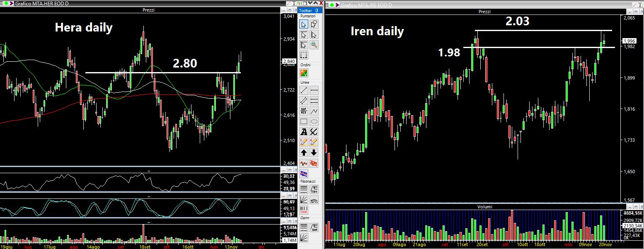Click the 2,840 current price tag
Viewport: 644px width, 249px height.
288,61
